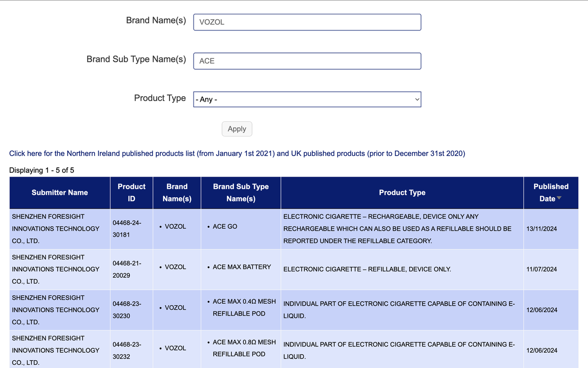Select product ID 04468-23-30230
Image resolution: width=588 pixels, height=368 pixels.
tap(127, 310)
